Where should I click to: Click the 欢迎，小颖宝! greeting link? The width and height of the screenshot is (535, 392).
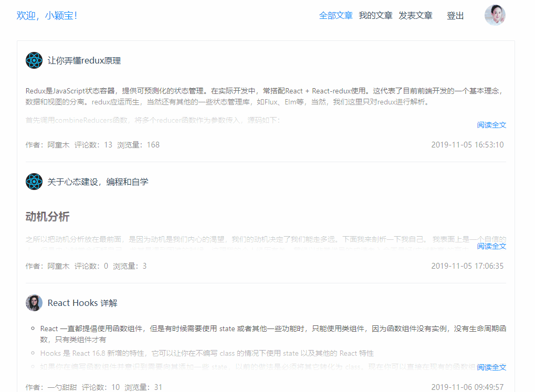(47, 15)
